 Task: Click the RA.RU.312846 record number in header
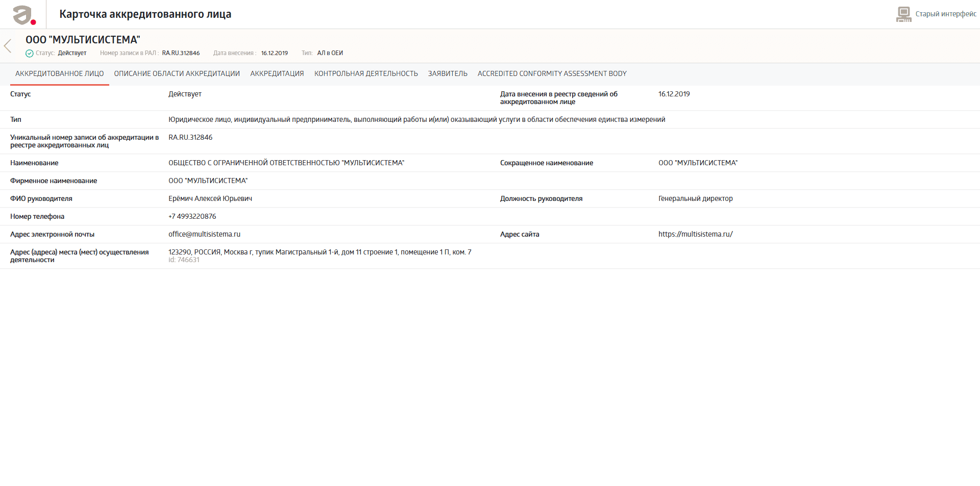tap(181, 53)
